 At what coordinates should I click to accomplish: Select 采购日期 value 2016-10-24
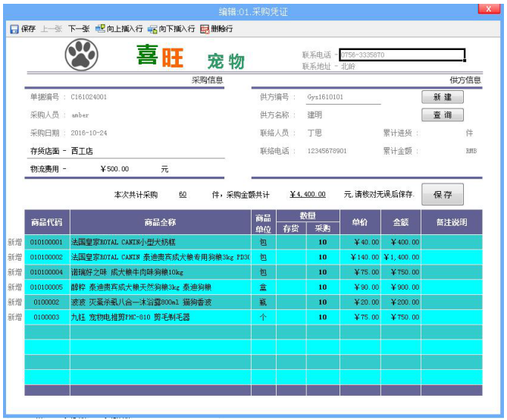(x=89, y=133)
